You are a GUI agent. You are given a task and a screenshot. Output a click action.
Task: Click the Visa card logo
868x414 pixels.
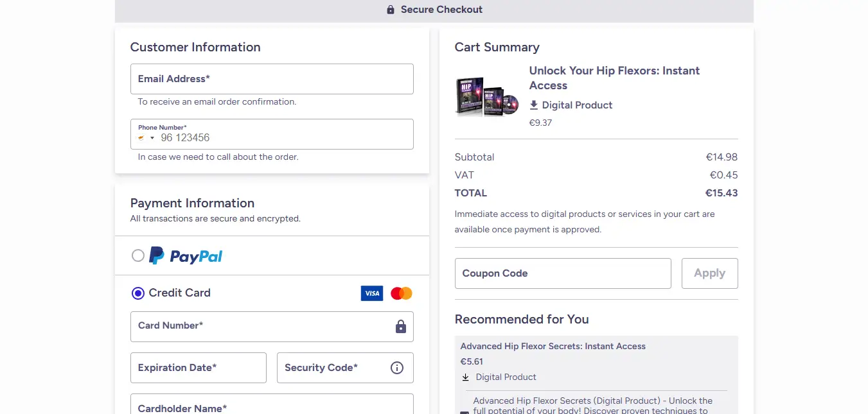click(x=371, y=293)
